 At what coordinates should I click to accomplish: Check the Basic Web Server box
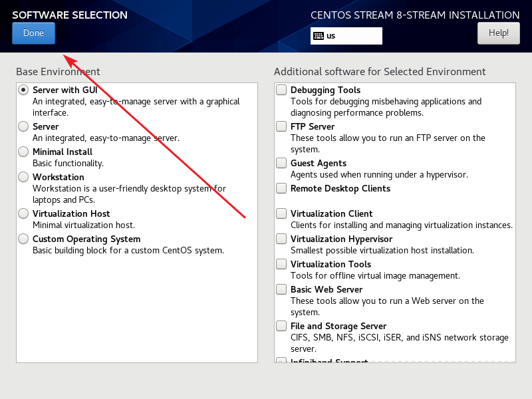281,289
